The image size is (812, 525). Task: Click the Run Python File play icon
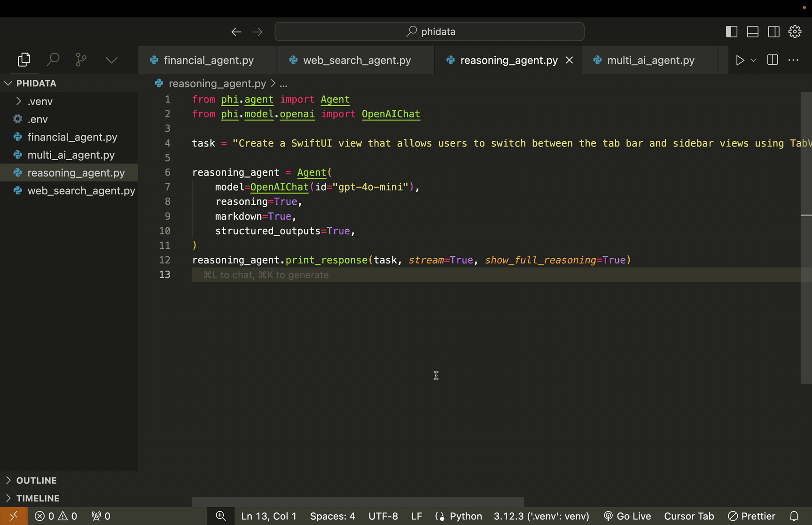pos(740,60)
